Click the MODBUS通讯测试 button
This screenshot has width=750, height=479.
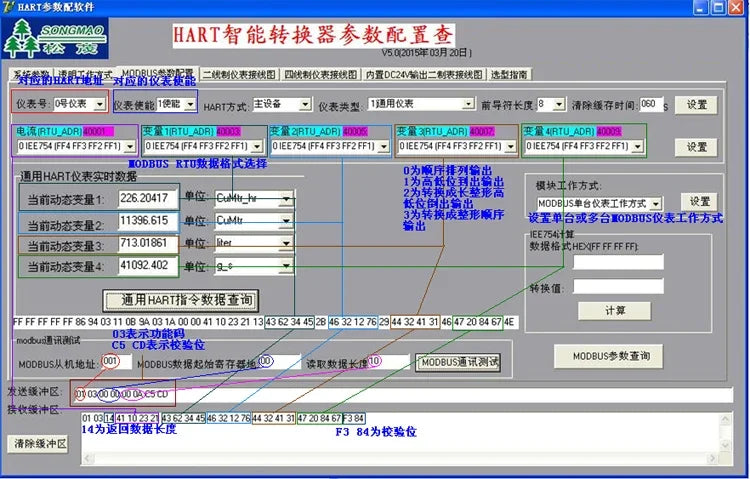point(459,362)
